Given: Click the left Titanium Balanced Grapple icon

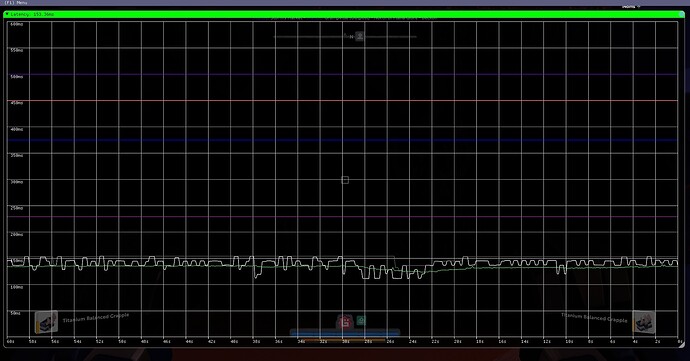Looking at the screenshot, I should point(46,322).
